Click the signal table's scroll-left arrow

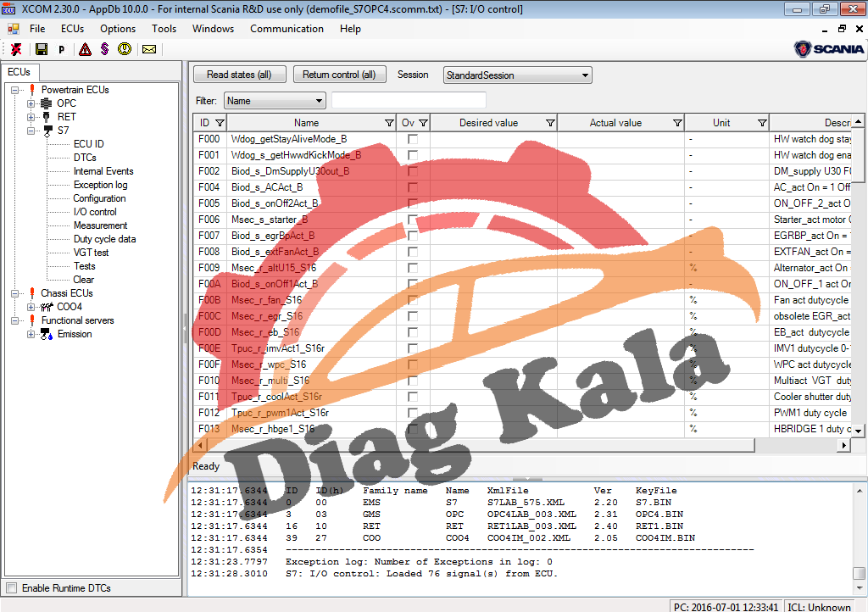tap(200, 445)
